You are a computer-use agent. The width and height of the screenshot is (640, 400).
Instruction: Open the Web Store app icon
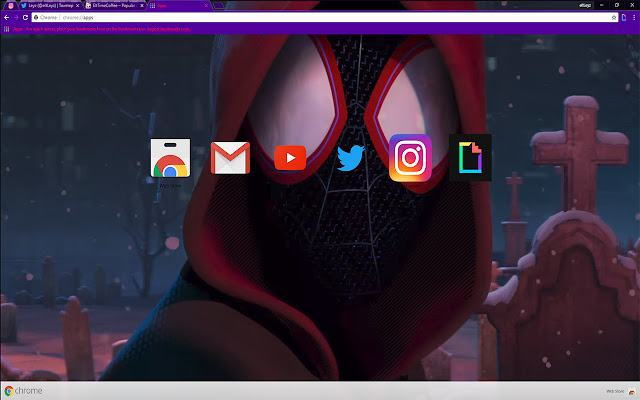(170, 158)
